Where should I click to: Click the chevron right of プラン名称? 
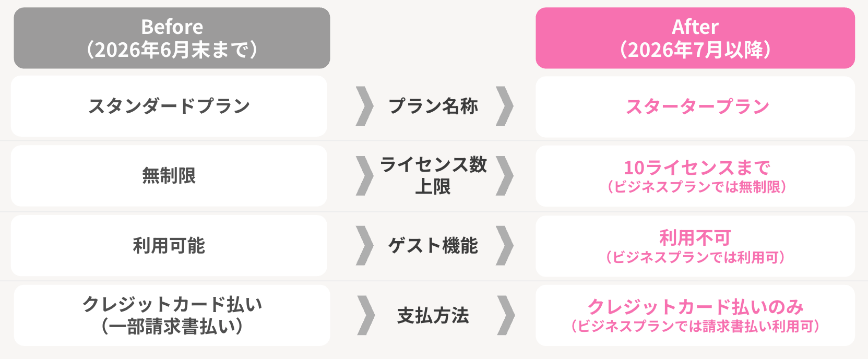pyautogui.click(x=505, y=106)
